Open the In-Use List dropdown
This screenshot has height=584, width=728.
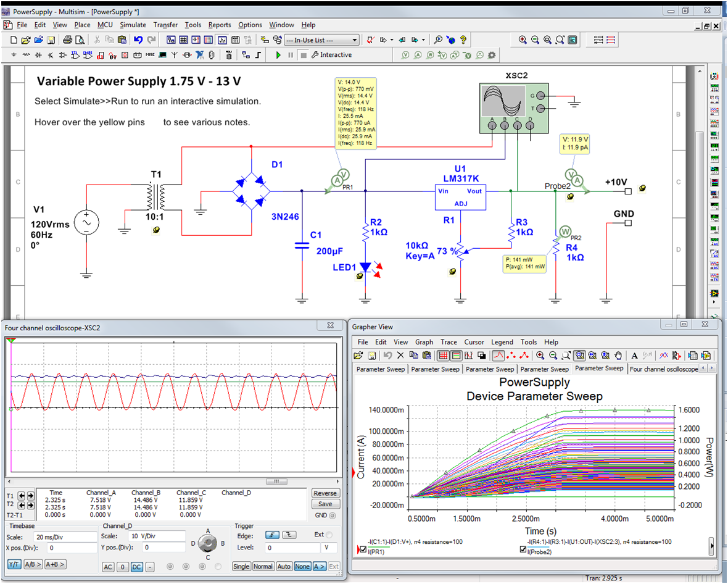[x=354, y=40]
